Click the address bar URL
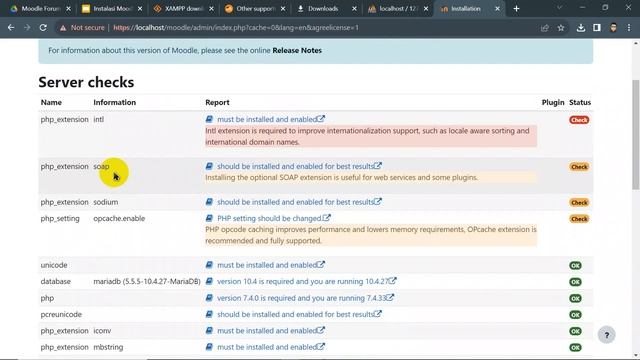Screen dimensions: 640x360 tap(236, 28)
